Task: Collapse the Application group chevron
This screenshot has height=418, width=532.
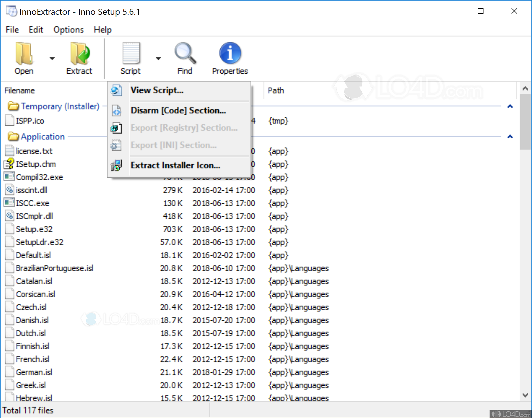Action: coord(510,136)
